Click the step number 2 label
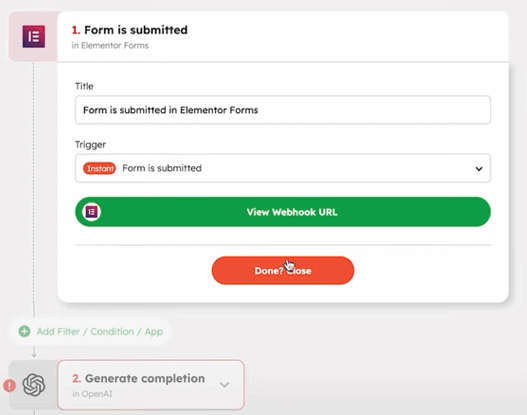This screenshot has height=415, width=527. (76, 379)
